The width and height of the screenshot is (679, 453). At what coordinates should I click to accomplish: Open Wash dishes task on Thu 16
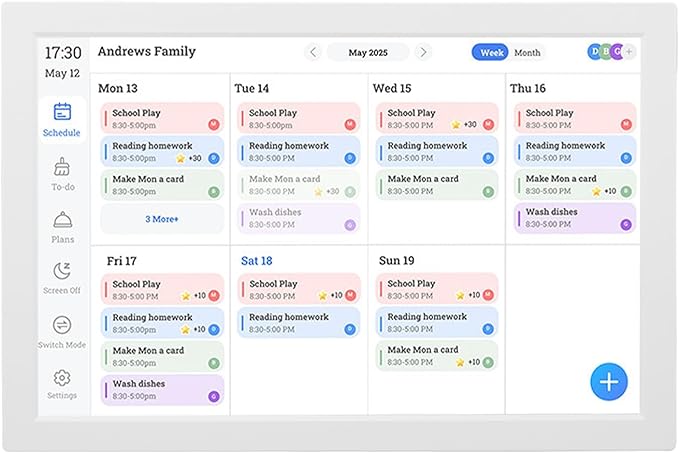[x=575, y=218]
